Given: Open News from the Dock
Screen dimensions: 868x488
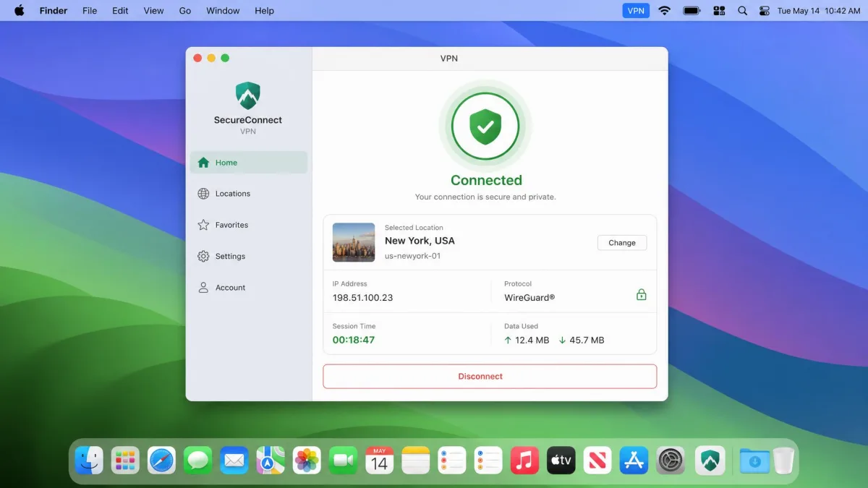Looking at the screenshot, I should (597, 460).
